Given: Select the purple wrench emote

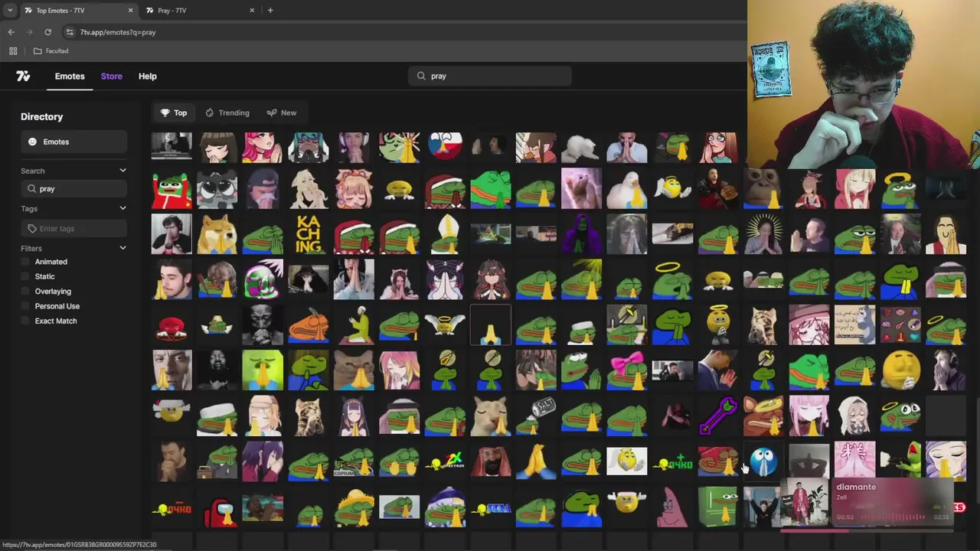Looking at the screenshot, I should [x=718, y=416].
